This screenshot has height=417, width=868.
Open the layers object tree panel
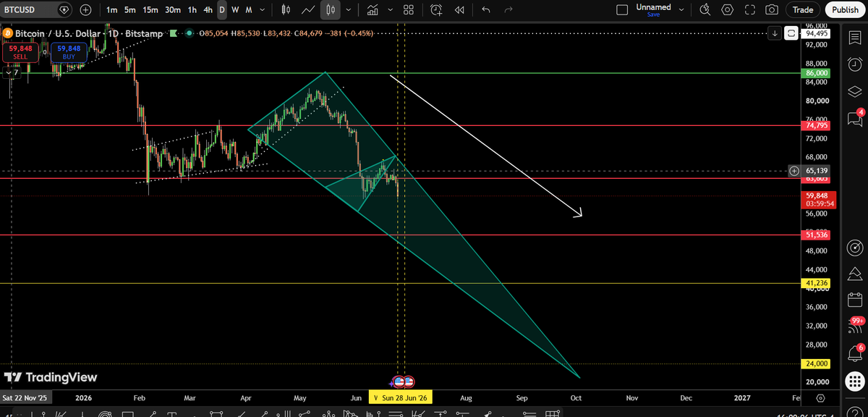(855, 92)
